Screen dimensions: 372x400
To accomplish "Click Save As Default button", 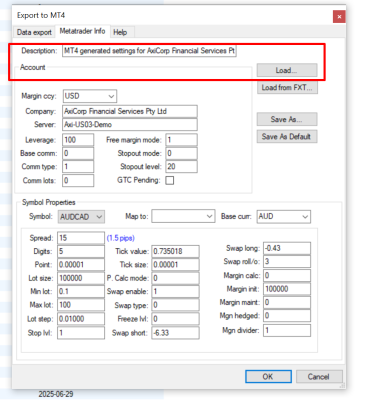I will pyautogui.click(x=287, y=136).
